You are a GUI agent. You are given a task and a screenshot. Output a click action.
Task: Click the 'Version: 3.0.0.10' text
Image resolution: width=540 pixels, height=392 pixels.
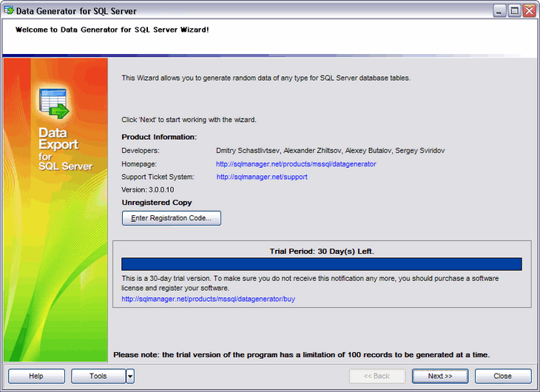(148, 189)
